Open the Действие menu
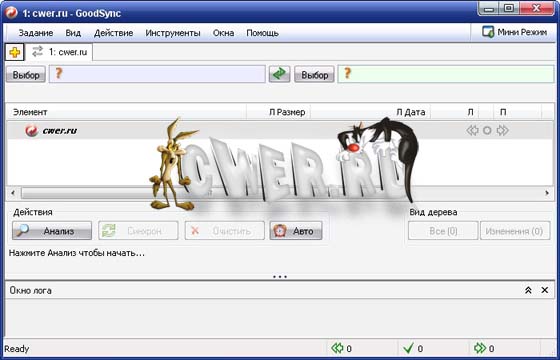560x360 pixels. coord(114,33)
